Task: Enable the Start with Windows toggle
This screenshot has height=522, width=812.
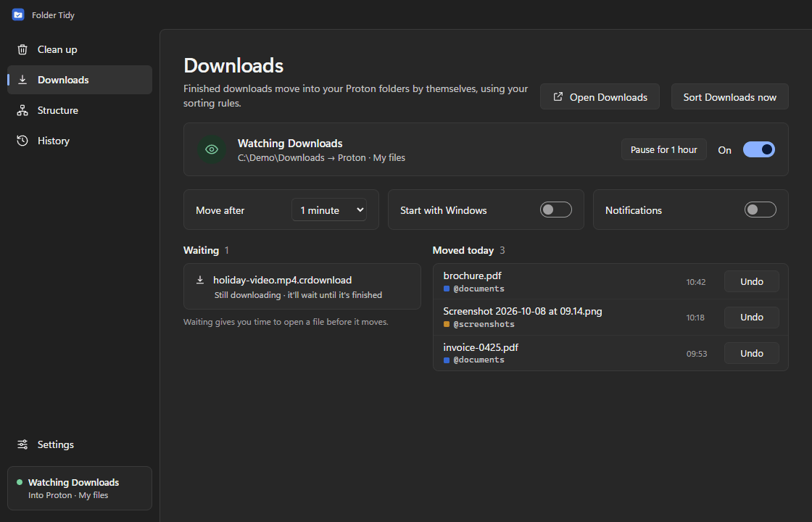Action: click(555, 210)
